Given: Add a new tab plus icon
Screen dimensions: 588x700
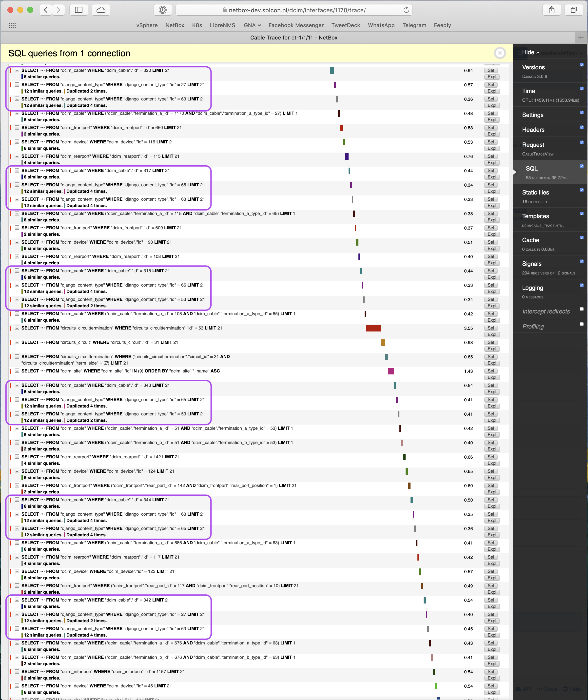Looking at the screenshot, I should [x=580, y=38].
